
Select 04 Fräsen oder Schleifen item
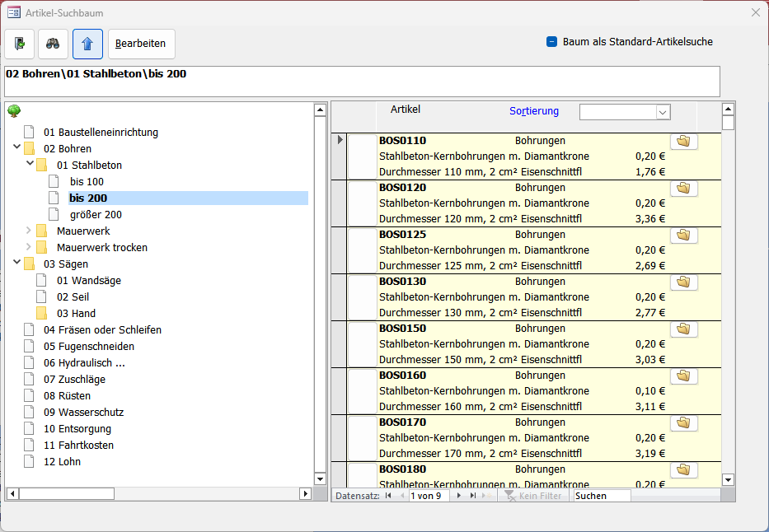coord(102,330)
